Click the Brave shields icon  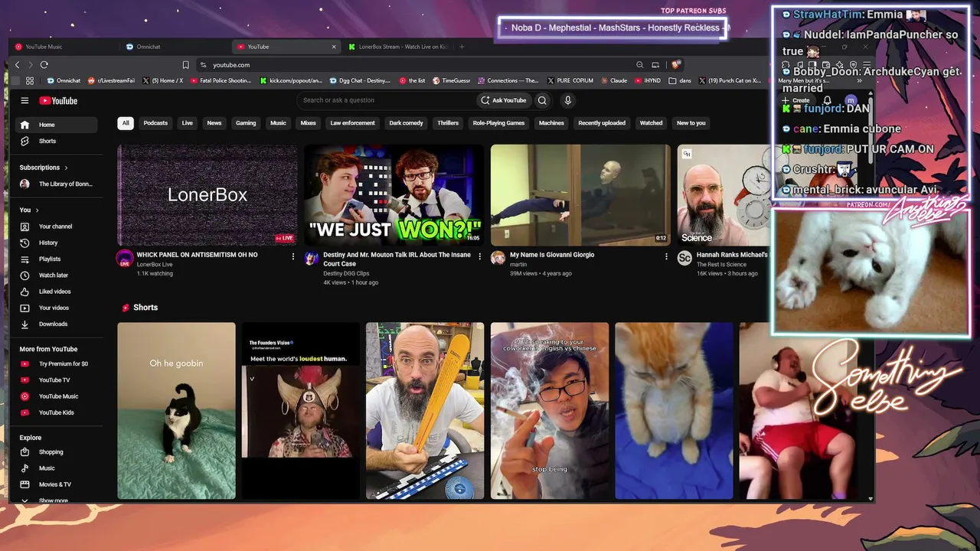coord(676,65)
